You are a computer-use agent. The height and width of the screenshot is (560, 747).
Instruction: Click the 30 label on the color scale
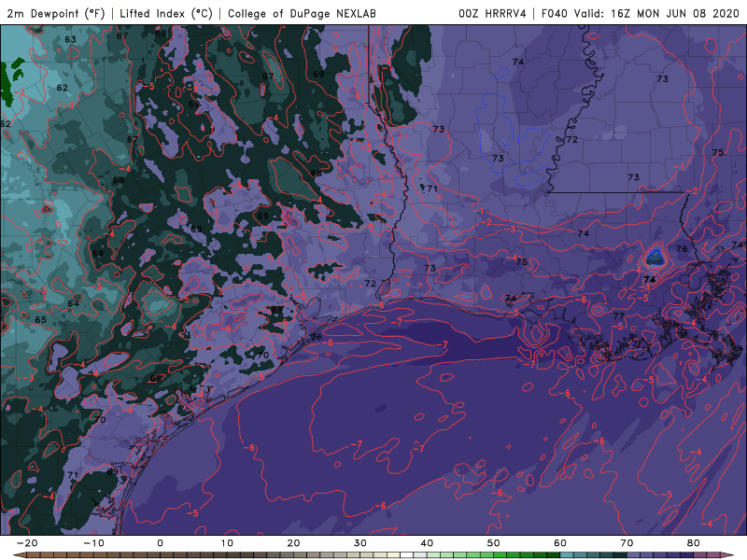point(360,543)
